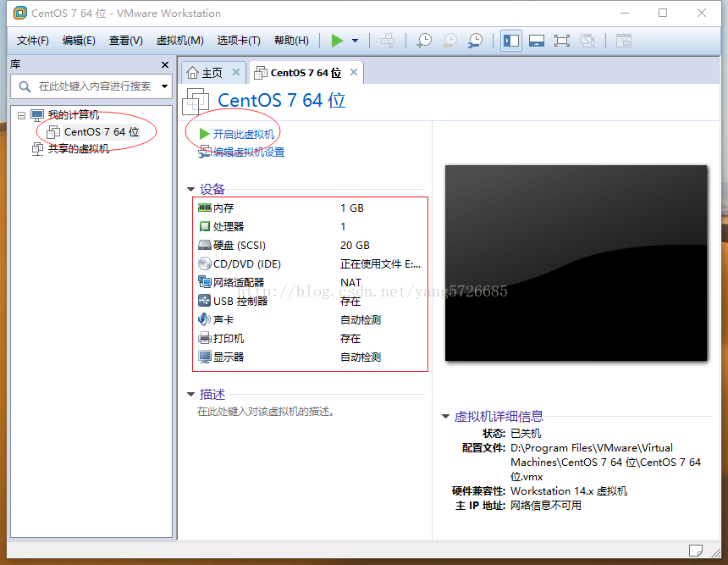Click the green power-on play toolbar button

tap(337, 41)
